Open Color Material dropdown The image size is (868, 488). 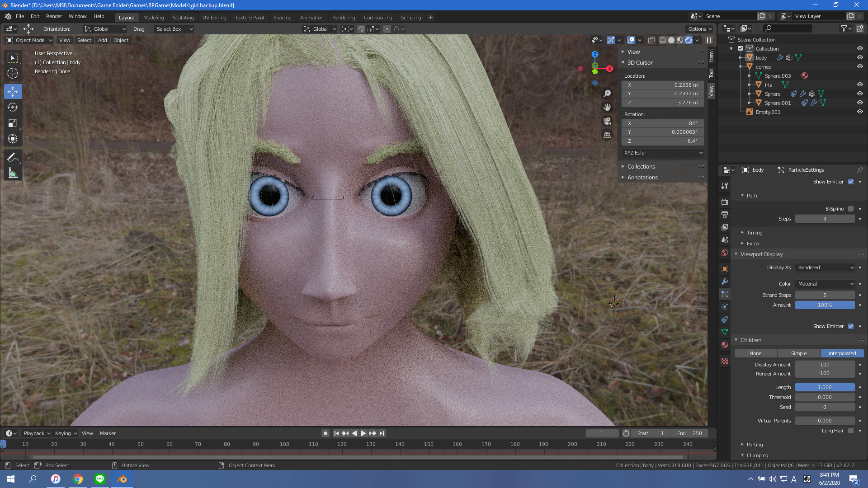tap(825, 284)
